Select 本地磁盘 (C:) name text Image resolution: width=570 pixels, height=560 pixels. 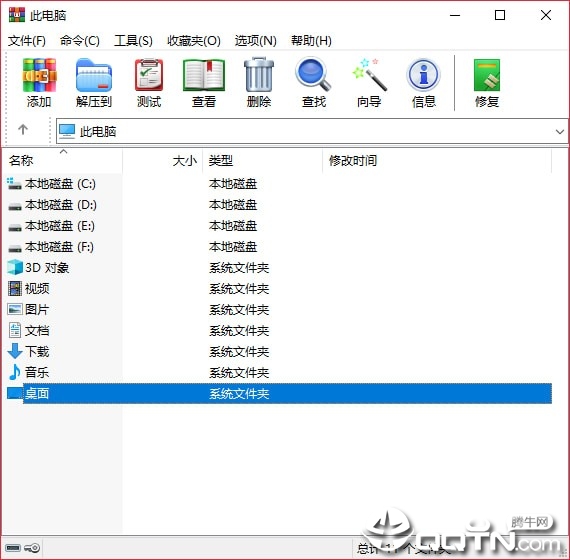(60, 184)
